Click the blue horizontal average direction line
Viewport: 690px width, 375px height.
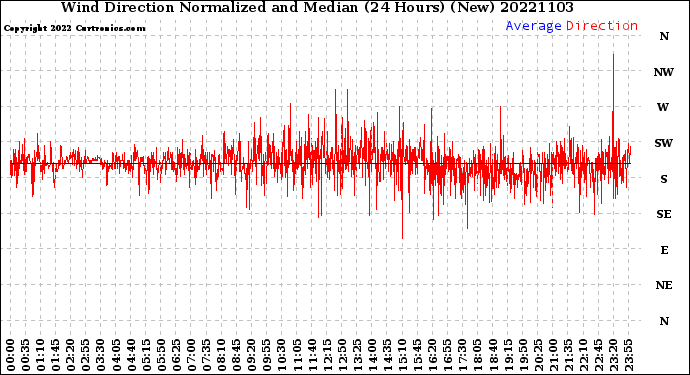pyautogui.click(x=320, y=163)
